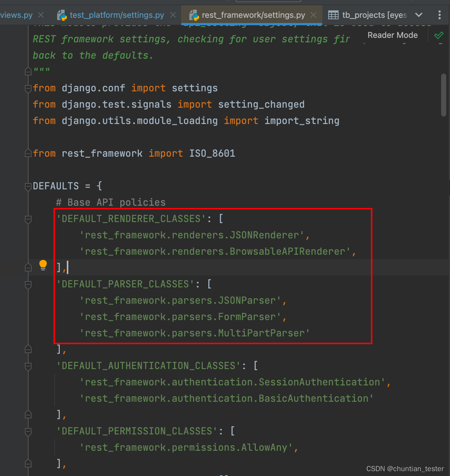
Task: Collapse the module docstring fold arrow
Action: [28, 71]
